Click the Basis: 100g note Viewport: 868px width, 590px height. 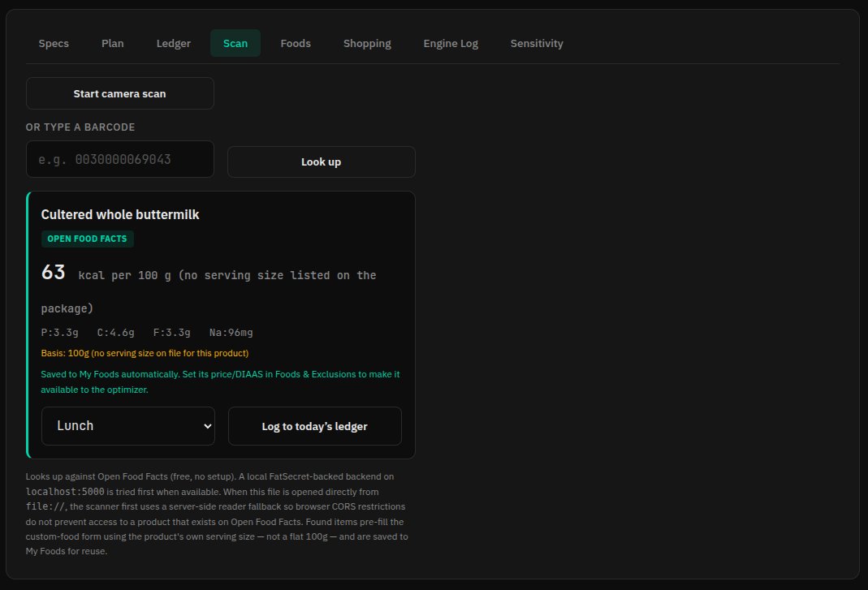coord(145,353)
